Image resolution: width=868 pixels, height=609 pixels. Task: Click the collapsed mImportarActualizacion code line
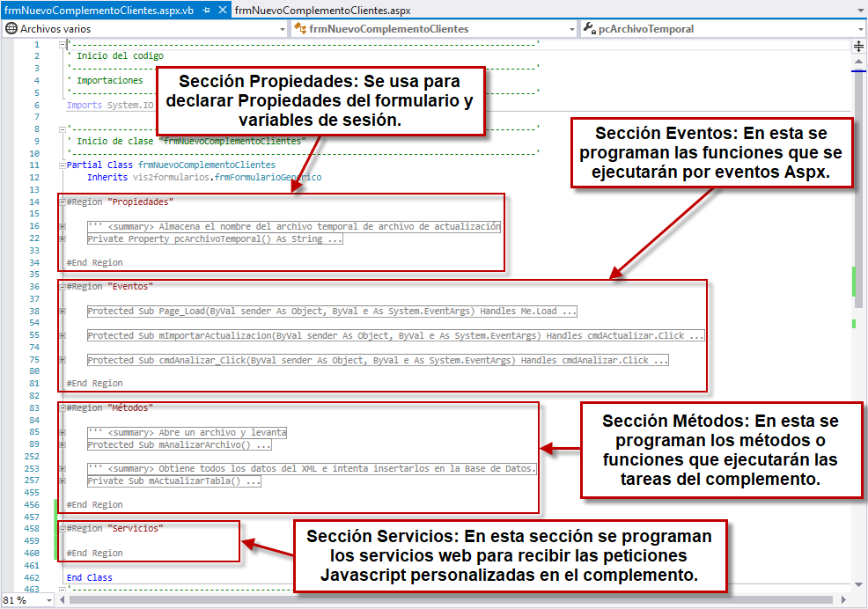pos(395,335)
